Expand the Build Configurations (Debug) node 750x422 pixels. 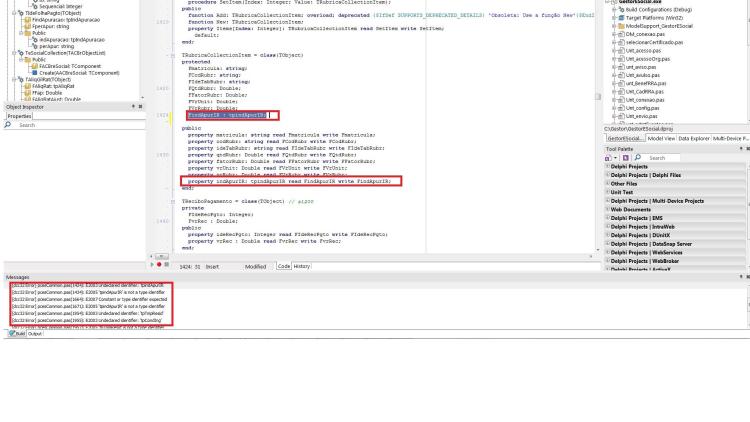pyautogui.click(x=614, y=10)
